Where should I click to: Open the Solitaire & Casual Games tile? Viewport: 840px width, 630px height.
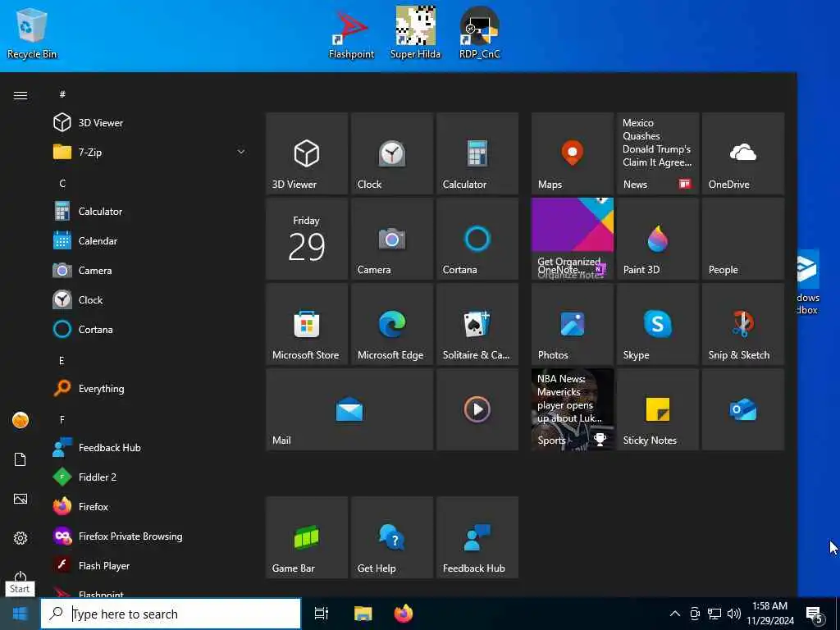477,324
